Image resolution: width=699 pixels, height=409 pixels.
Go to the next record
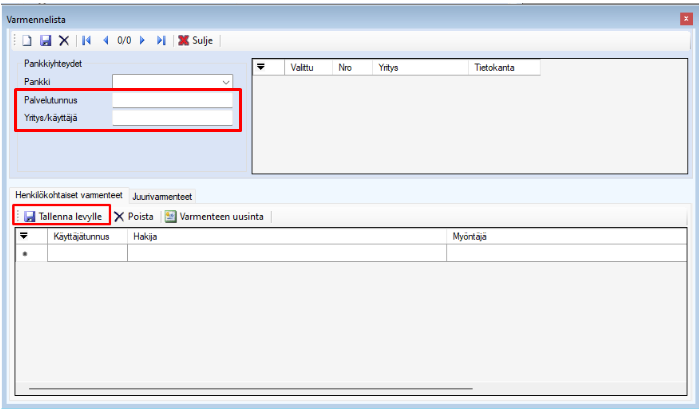(x=143, y=40)
